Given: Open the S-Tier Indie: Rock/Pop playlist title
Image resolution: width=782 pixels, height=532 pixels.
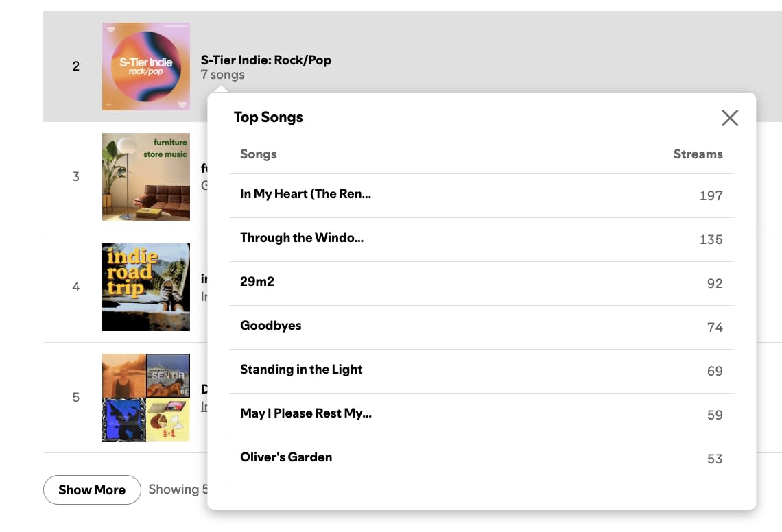Looking at the screenshot, I should click(x=266, y=60).
